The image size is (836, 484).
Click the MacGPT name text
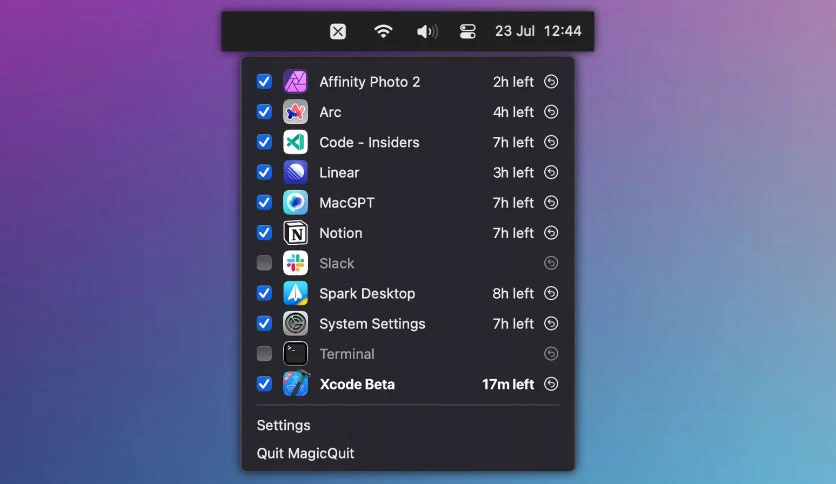347,203
